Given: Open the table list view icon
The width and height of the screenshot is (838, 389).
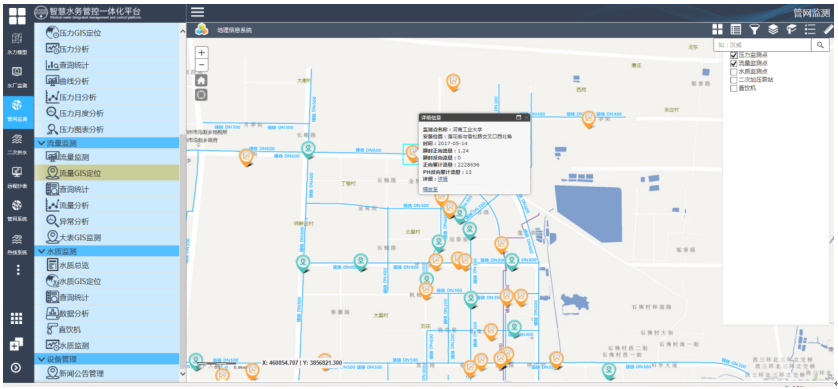Looking at the screenshot, I should click(735, 30).
